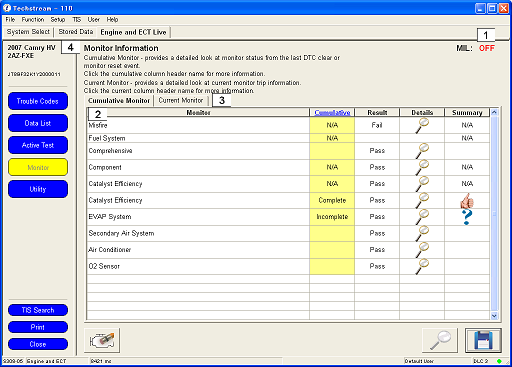This screenshot has height=367, width=512.
Task: Open the User menu
Action: click(94, 20)
